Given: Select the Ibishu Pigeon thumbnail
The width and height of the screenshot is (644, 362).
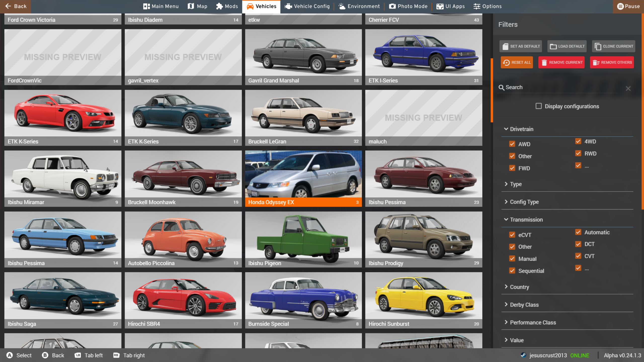Looking at the screenshot, I should click(x=303, y=239).
